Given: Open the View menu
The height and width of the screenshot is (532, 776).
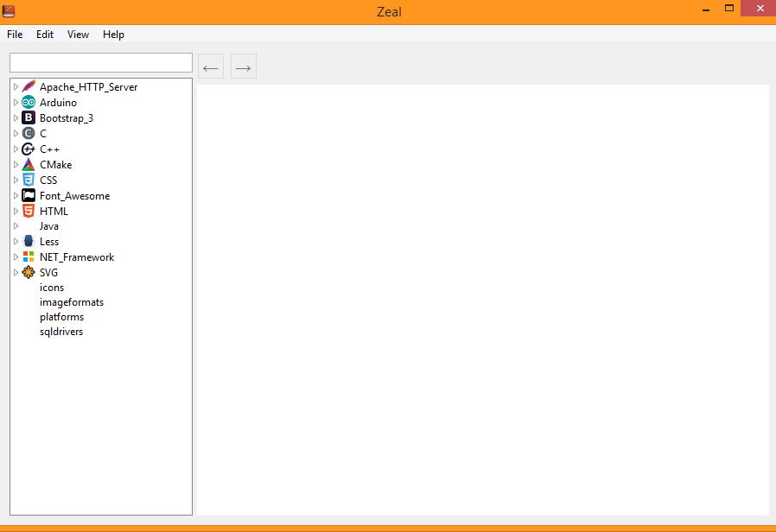Looking at the screenshot, I should 78,35.
